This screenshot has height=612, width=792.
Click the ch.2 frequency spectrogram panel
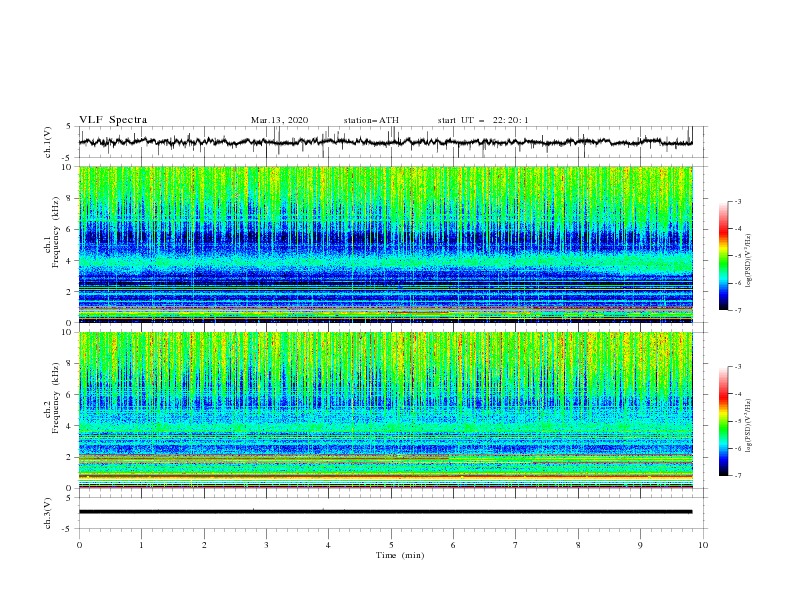click(386, 410)
